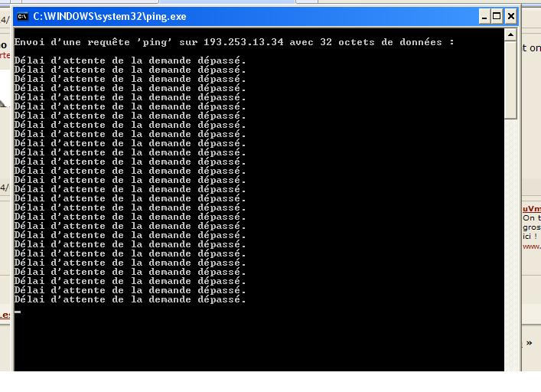This screenshot has height=392, width=541.
Task: Click the red 'rte' link at left edge
Action: tap(5, 56)
